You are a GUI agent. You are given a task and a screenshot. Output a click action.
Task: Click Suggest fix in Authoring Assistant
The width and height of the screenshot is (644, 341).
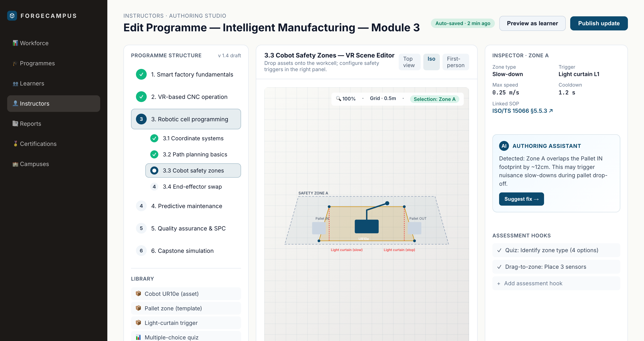pyautogui.click(x=521, y=199)
